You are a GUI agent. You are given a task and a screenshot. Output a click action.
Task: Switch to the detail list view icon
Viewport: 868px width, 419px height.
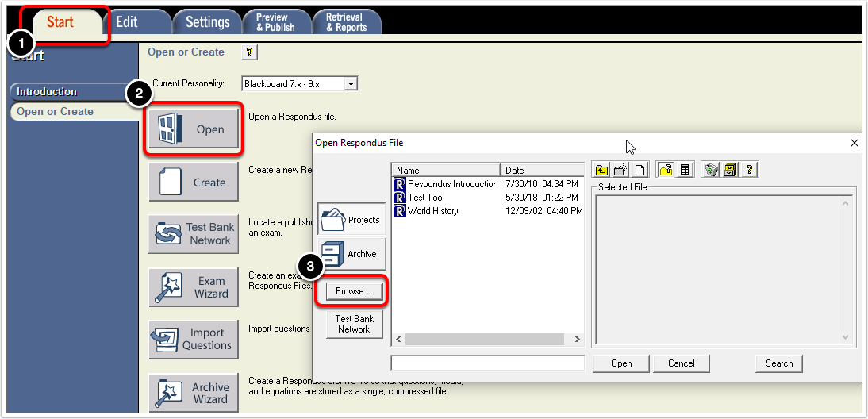coord(684,170)
